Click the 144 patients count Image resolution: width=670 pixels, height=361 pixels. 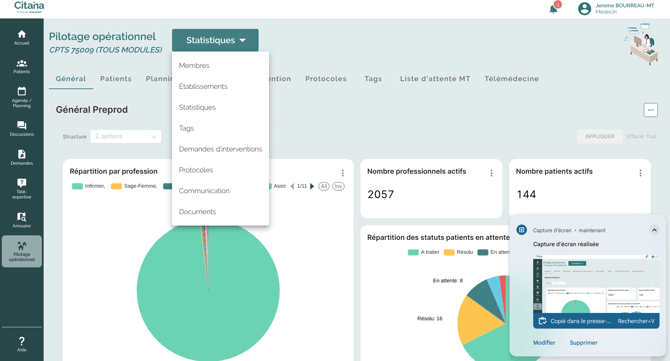[x=526, y=195]
